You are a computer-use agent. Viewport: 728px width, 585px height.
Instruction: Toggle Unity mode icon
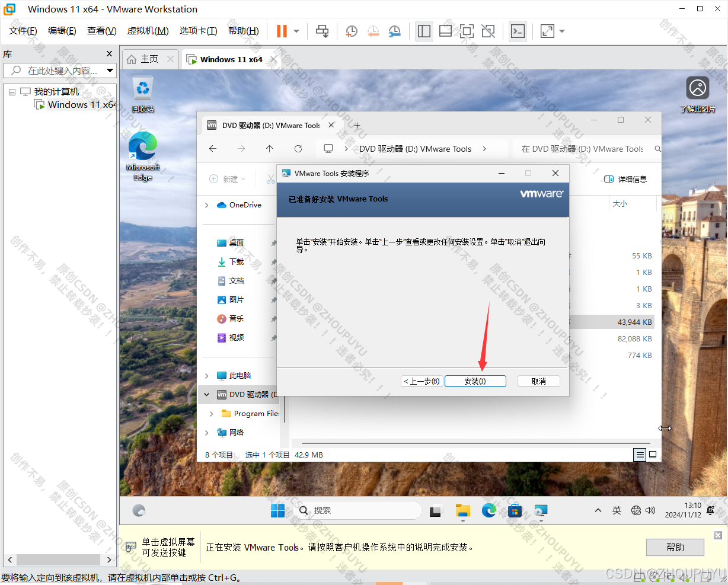coord(488,31)
